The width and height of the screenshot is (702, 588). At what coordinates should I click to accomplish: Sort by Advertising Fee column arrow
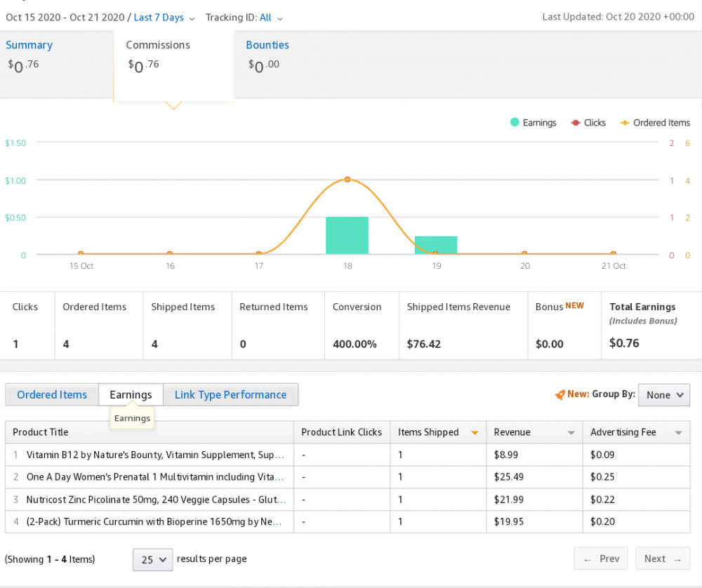pyautogui.click(x=679, y=433)
